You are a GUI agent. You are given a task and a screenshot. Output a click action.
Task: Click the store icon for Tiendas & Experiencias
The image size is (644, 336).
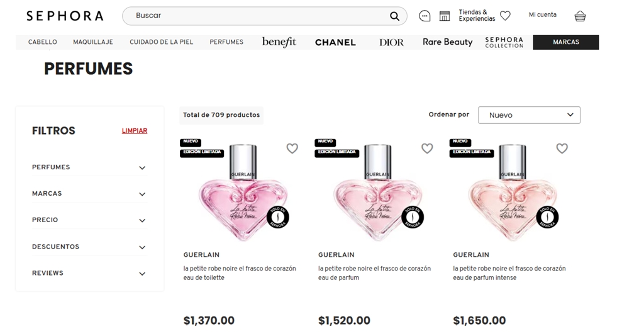[x=445, y=16]
